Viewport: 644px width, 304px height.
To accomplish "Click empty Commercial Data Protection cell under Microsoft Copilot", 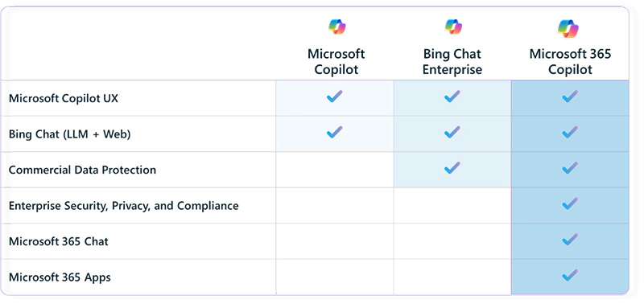I will pos(335,170).
